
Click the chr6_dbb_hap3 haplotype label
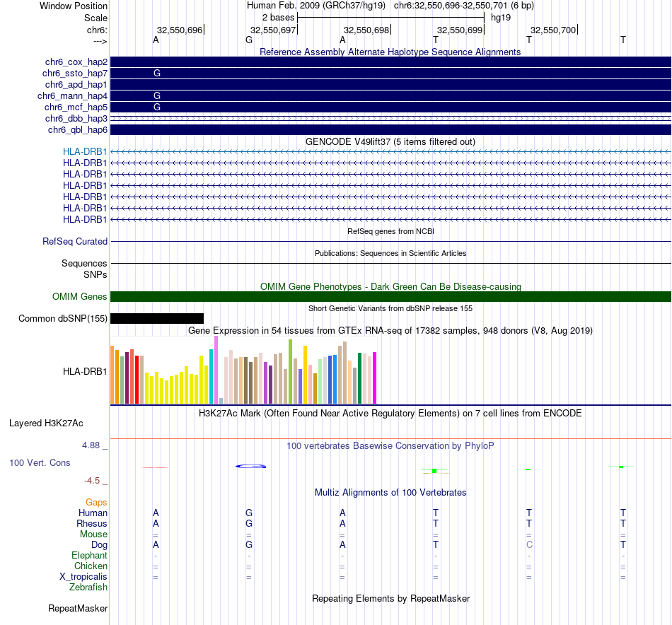point(76,118)
